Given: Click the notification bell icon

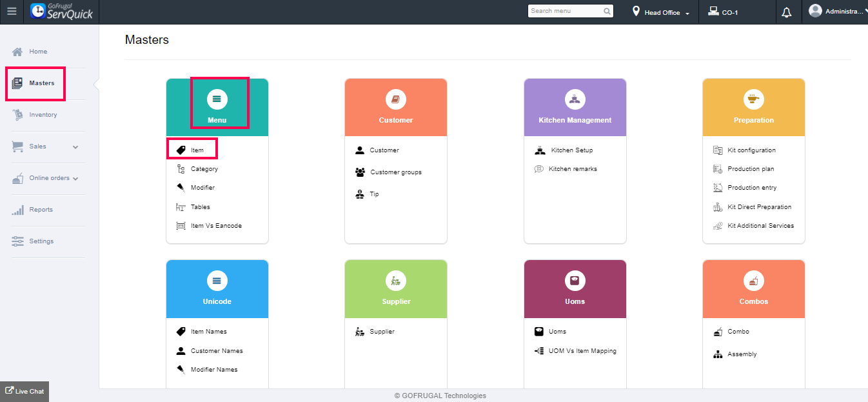Looking at the screenshot, I should tap(786, 12).
